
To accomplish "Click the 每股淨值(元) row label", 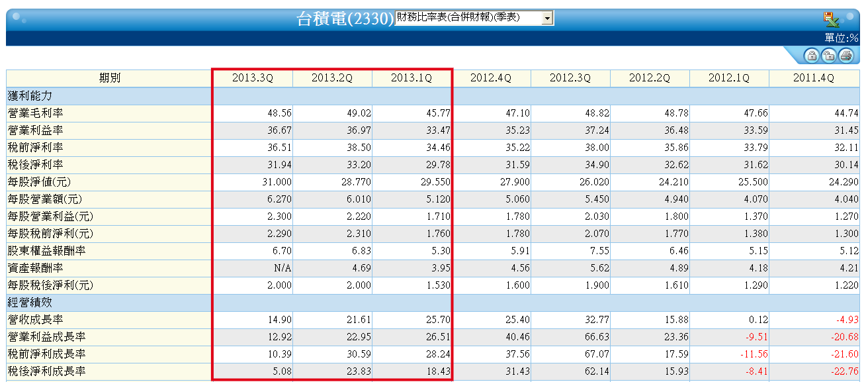I will pos(39,182).
